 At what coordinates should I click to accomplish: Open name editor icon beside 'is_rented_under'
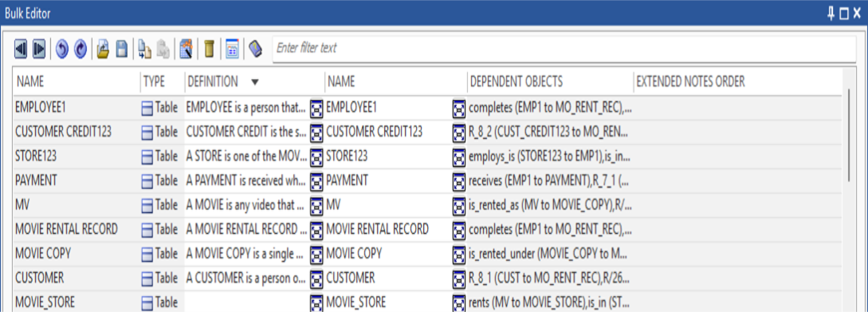point(459,254)
